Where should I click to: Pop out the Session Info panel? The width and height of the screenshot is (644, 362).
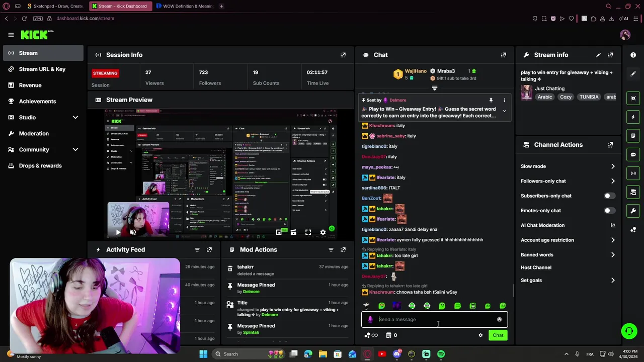click(x=343, y=55)
